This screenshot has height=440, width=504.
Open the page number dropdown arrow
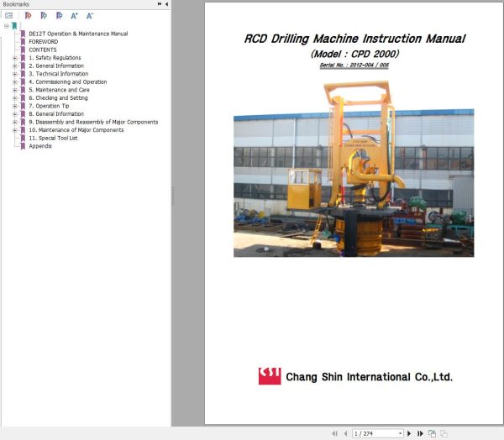coord(400,433)
